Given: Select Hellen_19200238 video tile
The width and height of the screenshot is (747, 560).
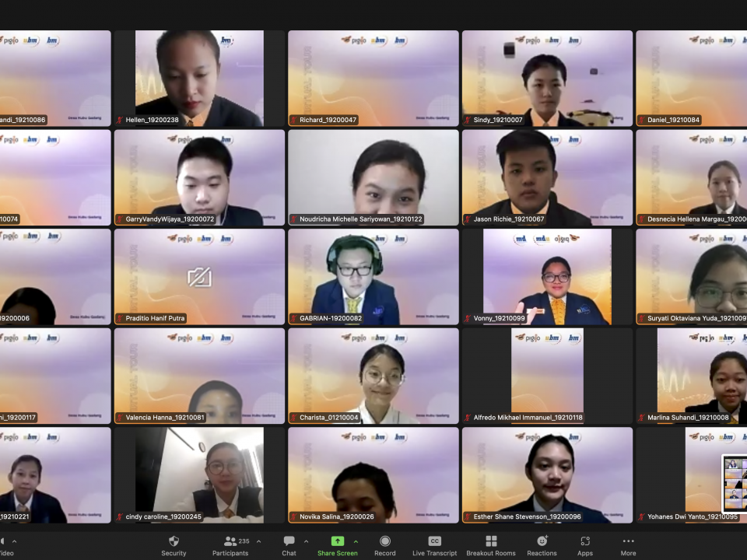Looking at the screenshot, I should [199, 79].
